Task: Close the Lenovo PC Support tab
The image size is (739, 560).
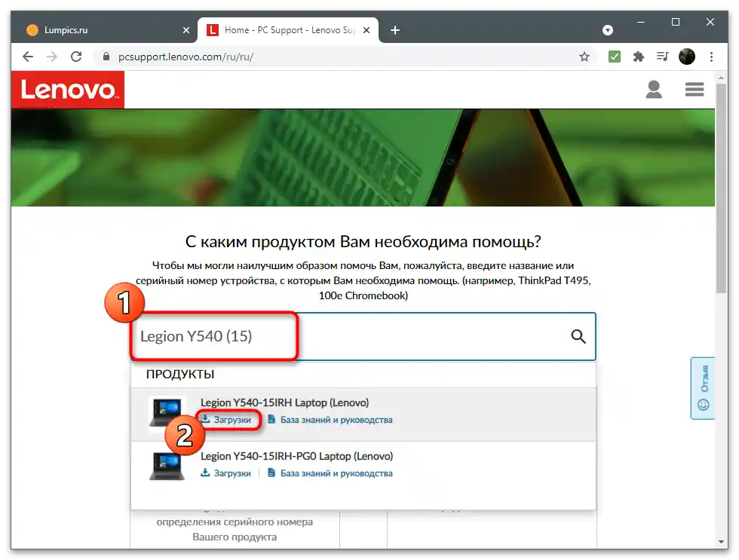Action: 366,30
